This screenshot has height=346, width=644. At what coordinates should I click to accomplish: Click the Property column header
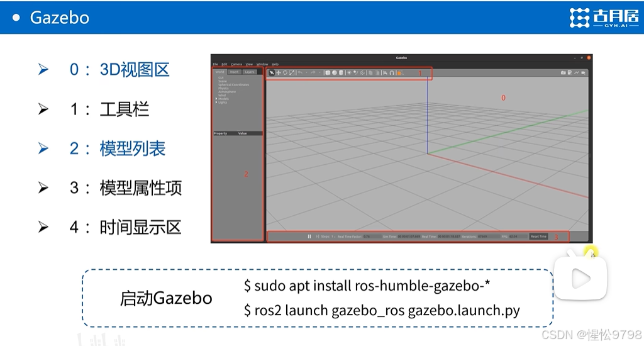[x=221, y=133]
